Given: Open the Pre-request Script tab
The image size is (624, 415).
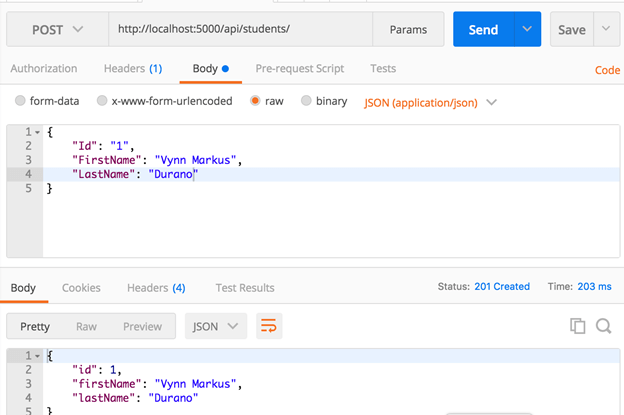Looking at the screenshot, I should coord(300,69).
